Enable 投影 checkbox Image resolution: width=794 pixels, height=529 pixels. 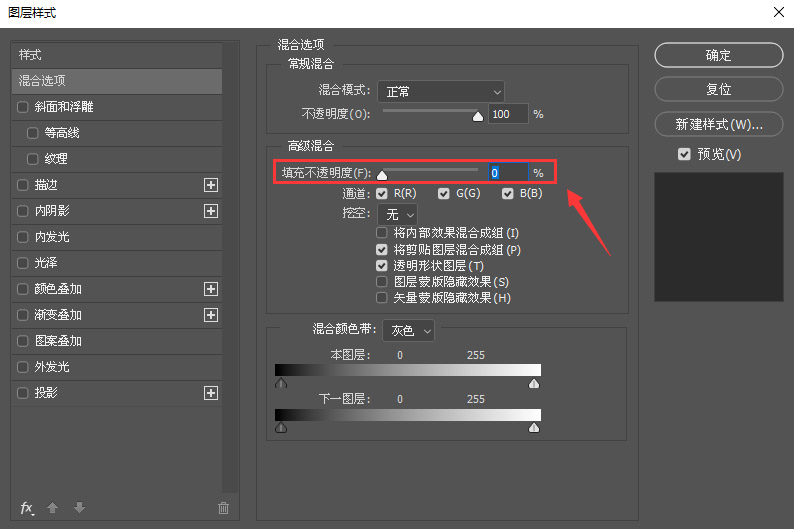(x=23, y=393)
